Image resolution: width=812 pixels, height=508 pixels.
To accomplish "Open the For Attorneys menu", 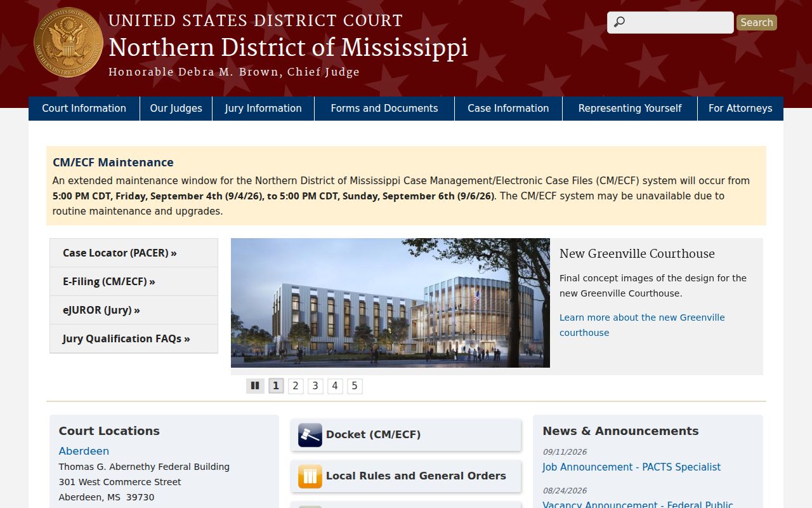I will (740, 109).
